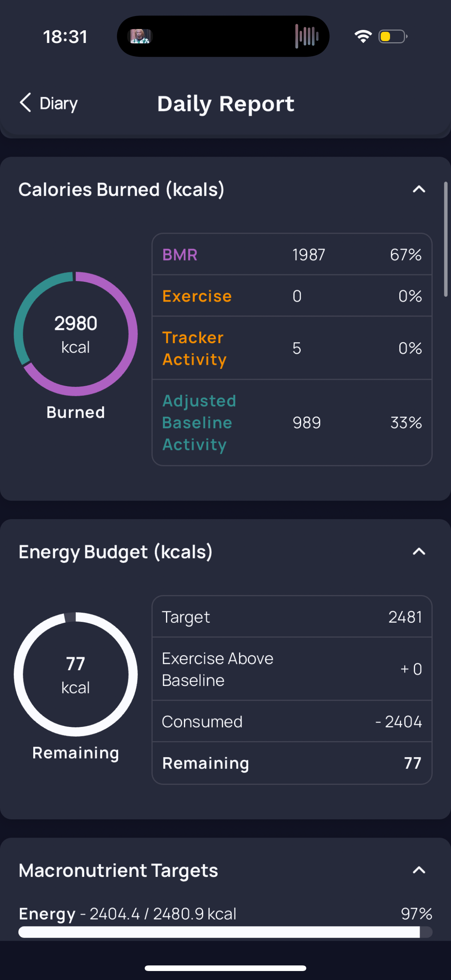Tap the back chevron arrow icon

point(25,103)
